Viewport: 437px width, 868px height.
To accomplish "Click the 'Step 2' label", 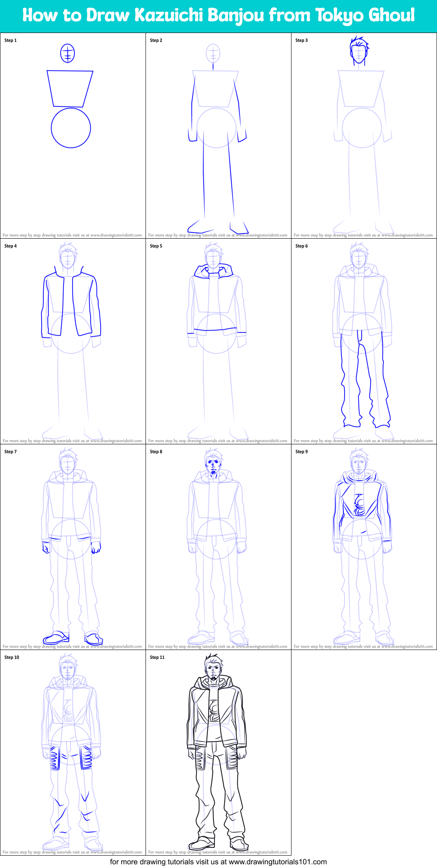I will coord(156,40).
